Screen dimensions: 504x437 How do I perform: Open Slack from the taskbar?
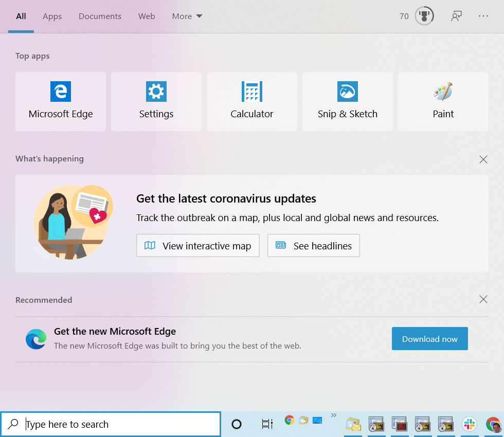coord(469,424)
